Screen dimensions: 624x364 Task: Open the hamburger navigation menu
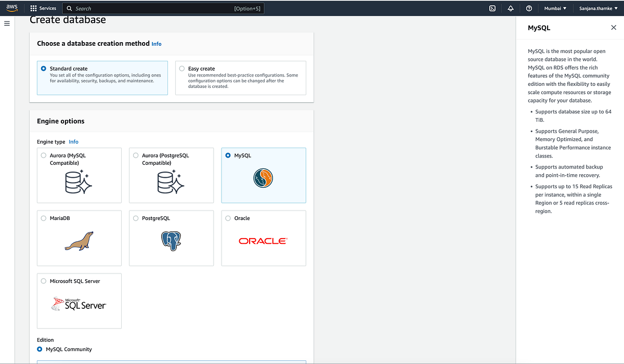(x=7, y=23)
